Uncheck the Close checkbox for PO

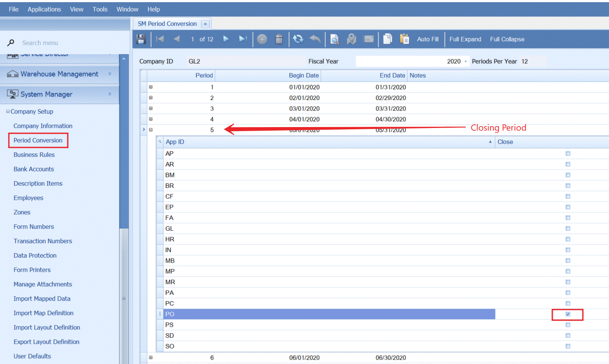pos(568,314)
